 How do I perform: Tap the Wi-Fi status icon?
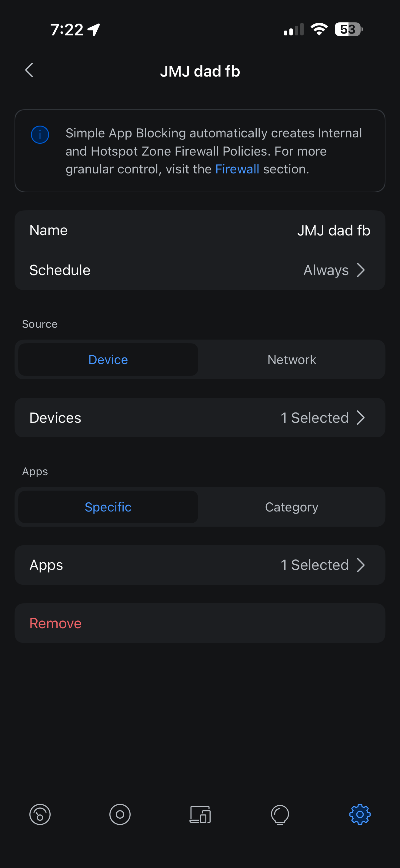pos(319,29)
